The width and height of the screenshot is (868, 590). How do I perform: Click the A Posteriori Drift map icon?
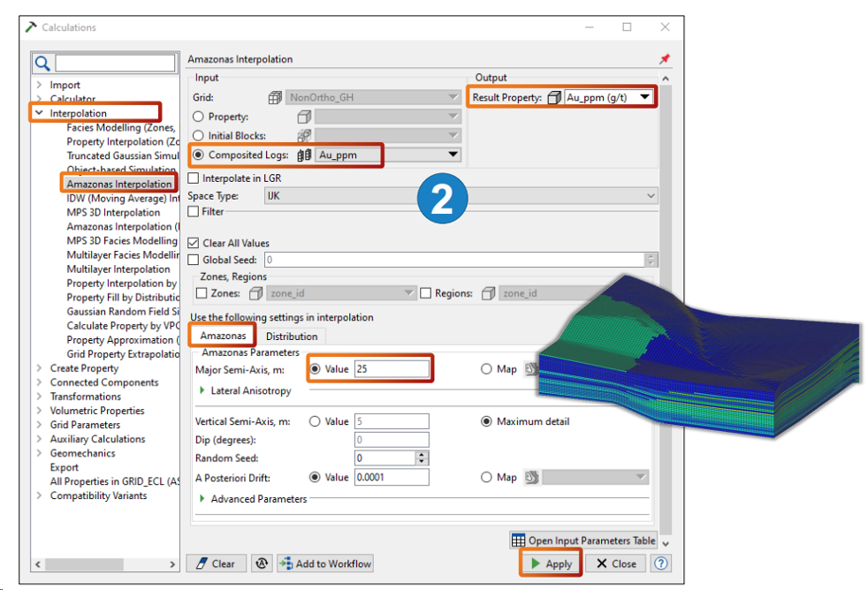(531, 477)
